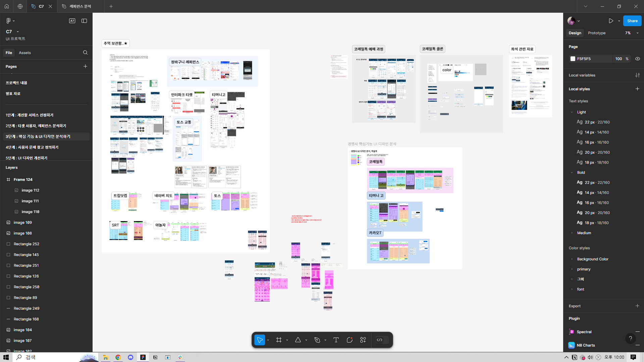The width and height of the screenshot is (644, 362).
Task: Open the community globe icon
Action: pyautogui.click(x=20, y=6)
